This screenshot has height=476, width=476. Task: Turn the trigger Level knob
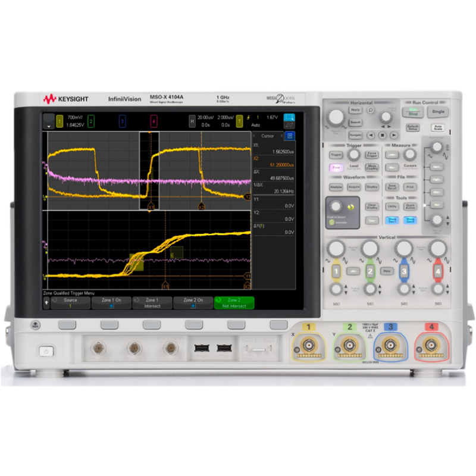353,155
